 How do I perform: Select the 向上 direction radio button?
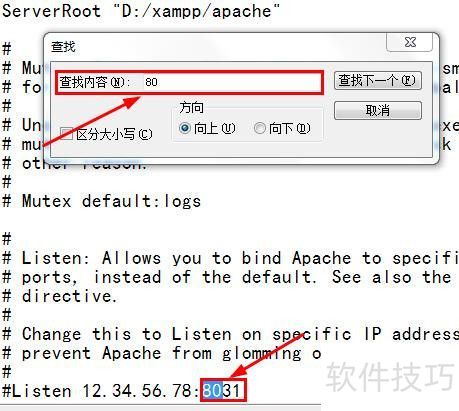pyautogui.click(x=185, y=128)
